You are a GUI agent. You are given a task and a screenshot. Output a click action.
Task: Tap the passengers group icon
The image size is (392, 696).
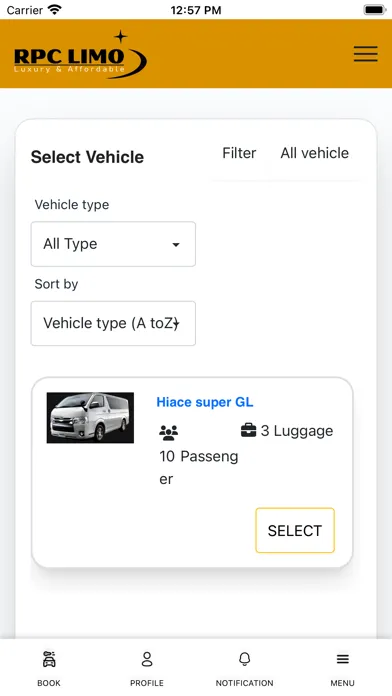pos(168,433)
